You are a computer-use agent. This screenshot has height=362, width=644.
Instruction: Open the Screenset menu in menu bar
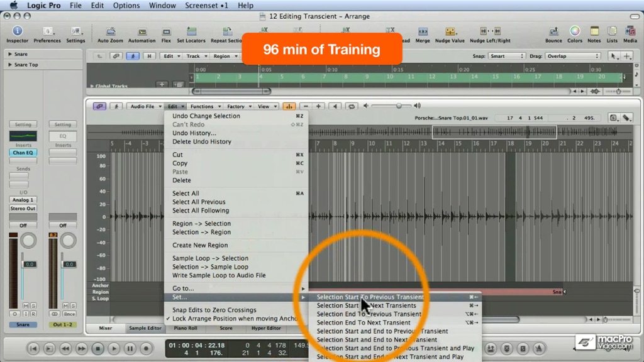(206, 5)
